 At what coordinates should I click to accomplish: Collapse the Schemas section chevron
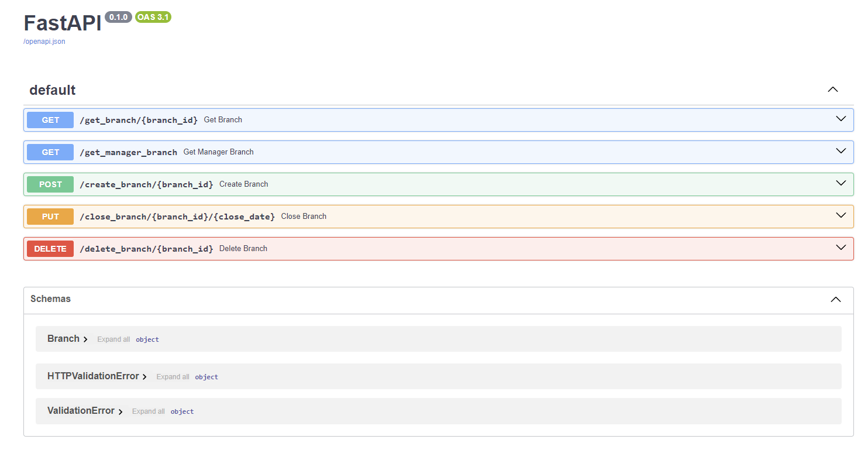pos(836,299)
